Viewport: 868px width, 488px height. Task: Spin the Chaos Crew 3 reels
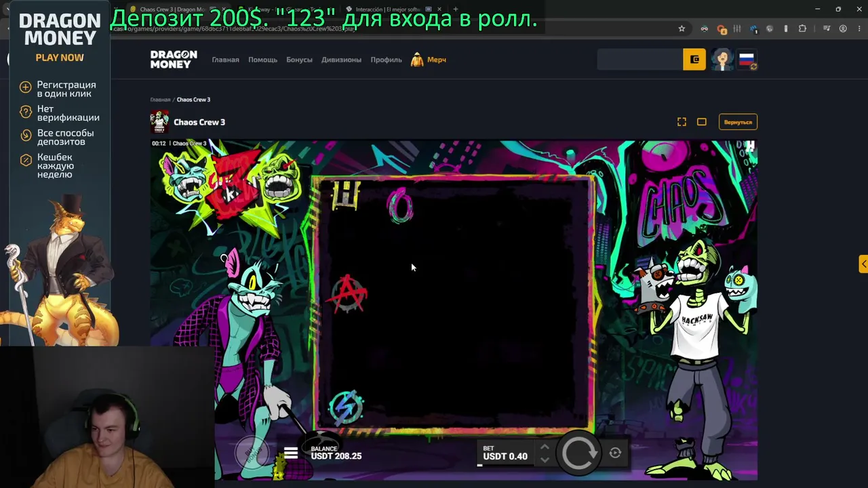click(x=578, y=453)
